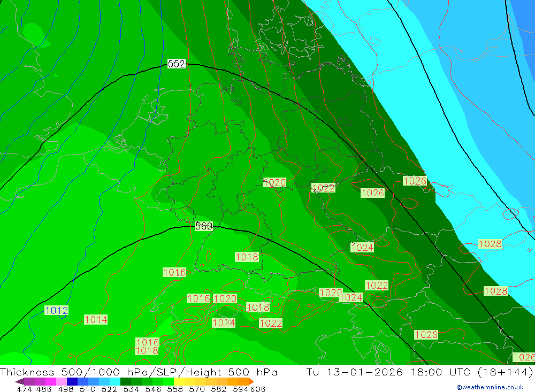
Task: Pick the cyan legend swatch
Action: [115, 381]
